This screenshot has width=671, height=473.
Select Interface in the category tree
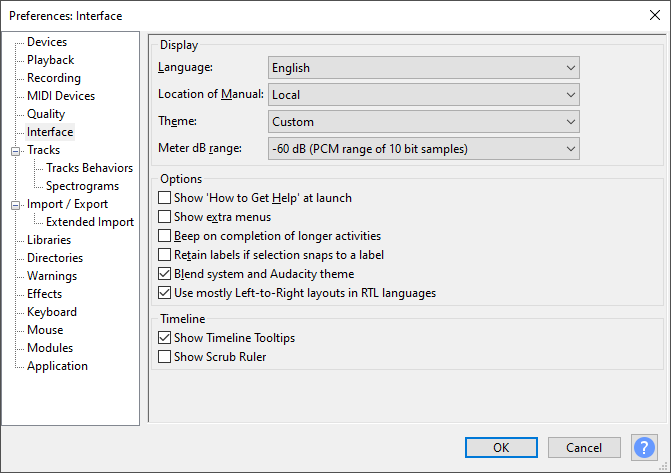click(x=50, y=132)
